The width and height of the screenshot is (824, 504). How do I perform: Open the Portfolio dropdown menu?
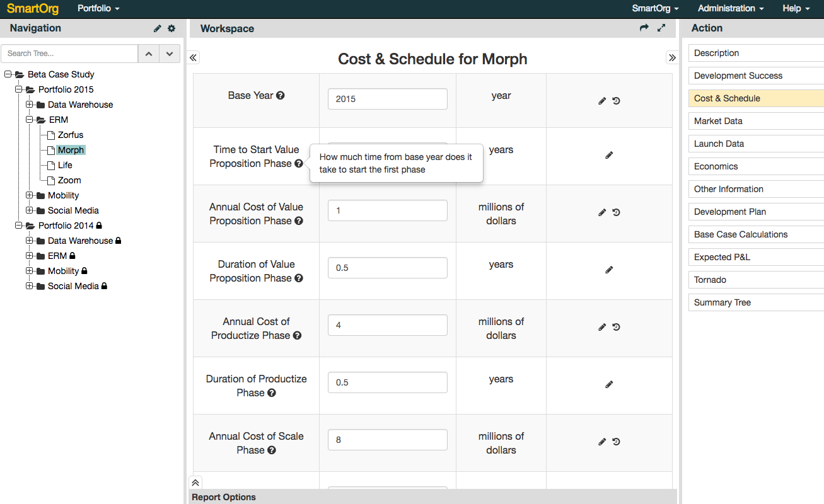(98, 9)
